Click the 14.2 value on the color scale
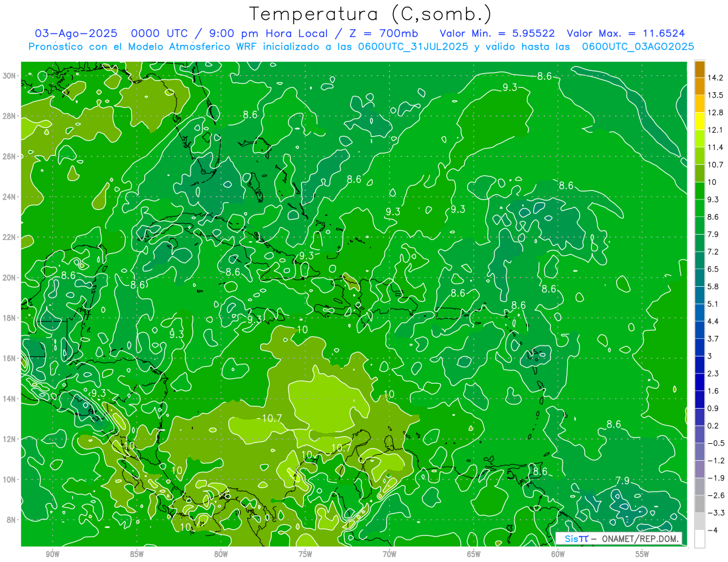The image size is (728, 562). [715, 78]
